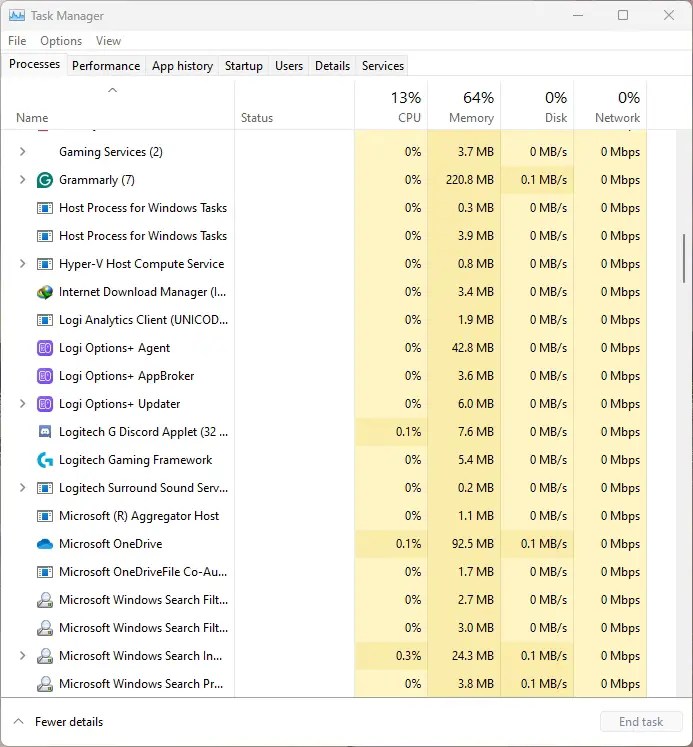Viewport: 693px width, 747px height.
Task: Select the Processes tab
Action: 34,64
